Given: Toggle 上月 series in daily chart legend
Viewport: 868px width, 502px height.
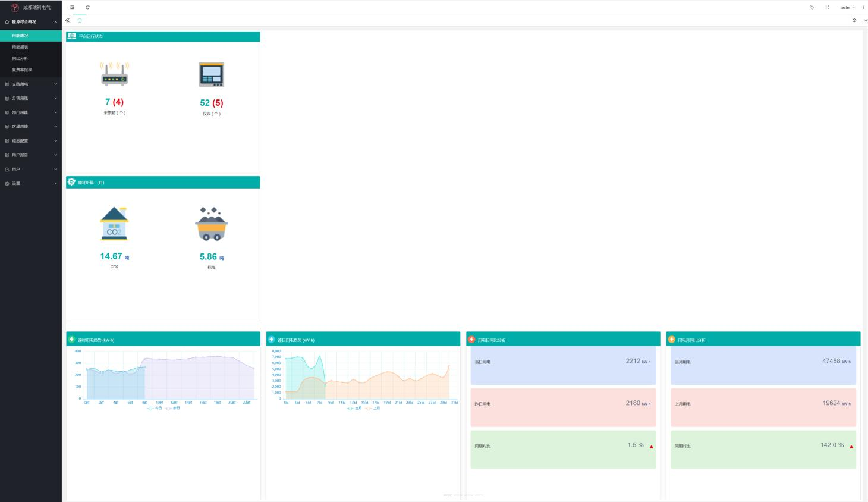Looking at the screenshot, I should pos(373,408).
